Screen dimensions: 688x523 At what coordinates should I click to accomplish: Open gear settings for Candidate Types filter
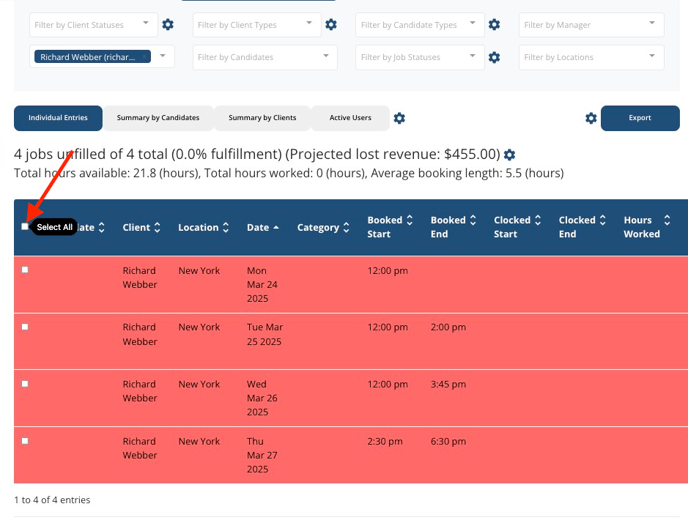coord(494,25)
